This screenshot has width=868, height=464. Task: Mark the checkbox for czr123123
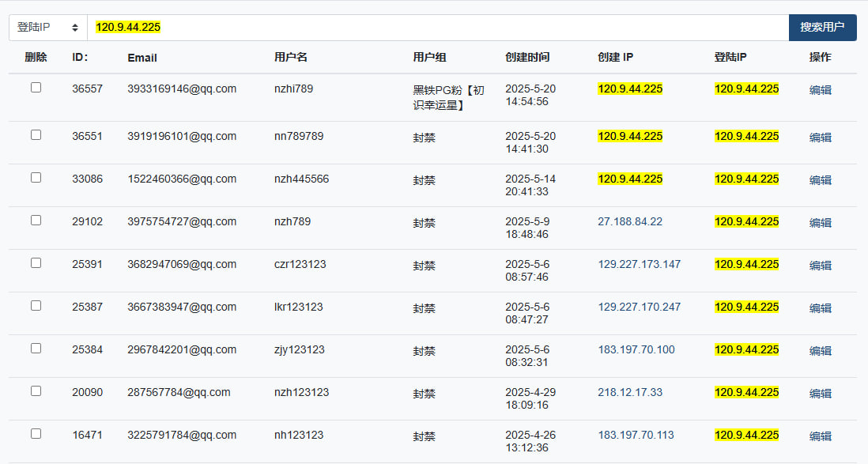coord(36,263)
